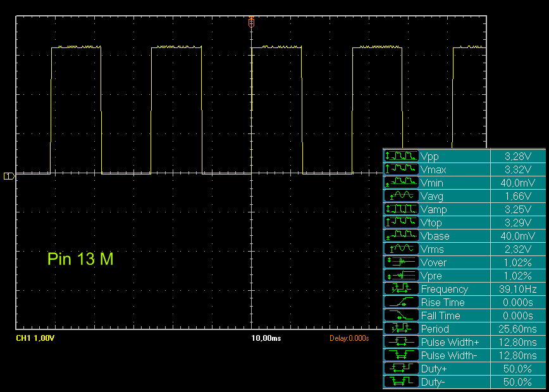Select the Vtop value 3,29V
The image size is (549, 392).
[518, 223]
